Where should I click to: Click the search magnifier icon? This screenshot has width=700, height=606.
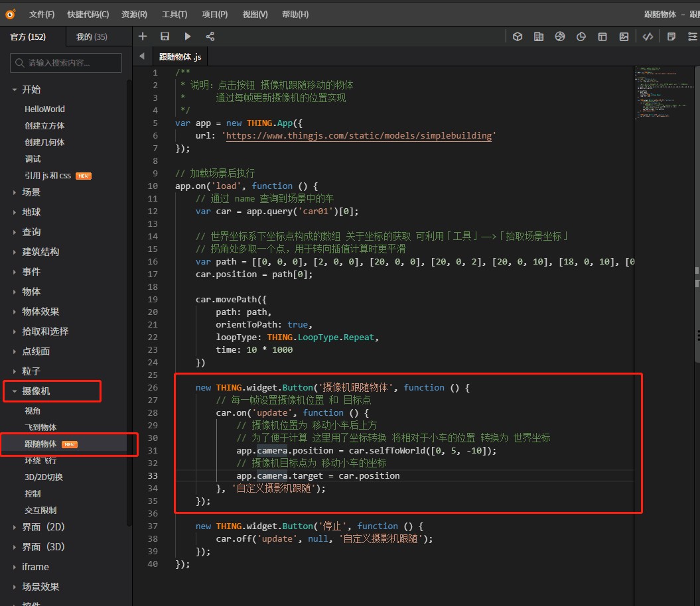19,63
